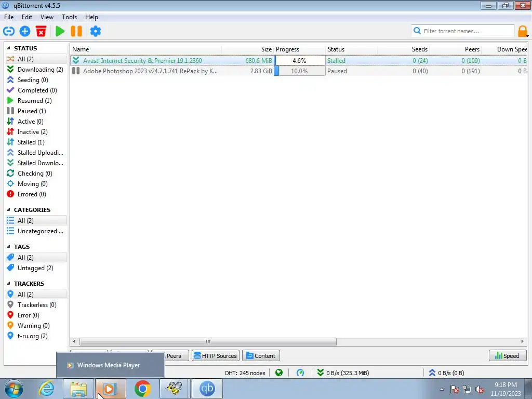Select All (2) under TAGS
The width and height of the screenshot is (532, 399).
36,258
